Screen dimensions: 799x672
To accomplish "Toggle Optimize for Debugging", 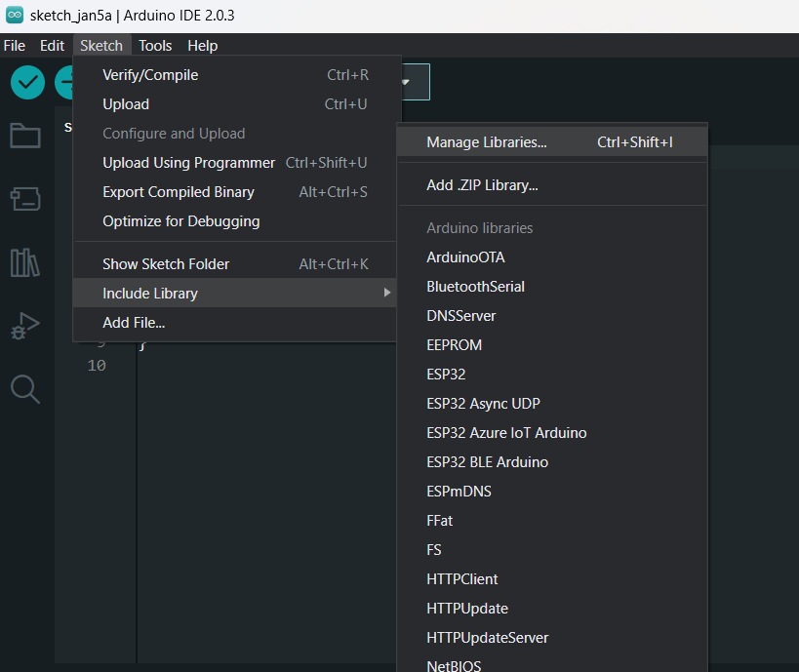I will click(235, 221).
